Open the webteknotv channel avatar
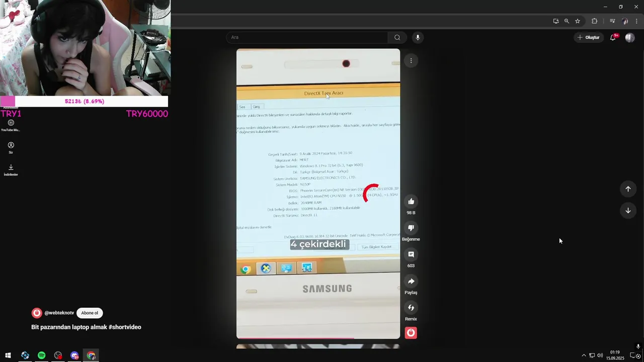This screenshot has height=362, width=644. click(37, 313)
